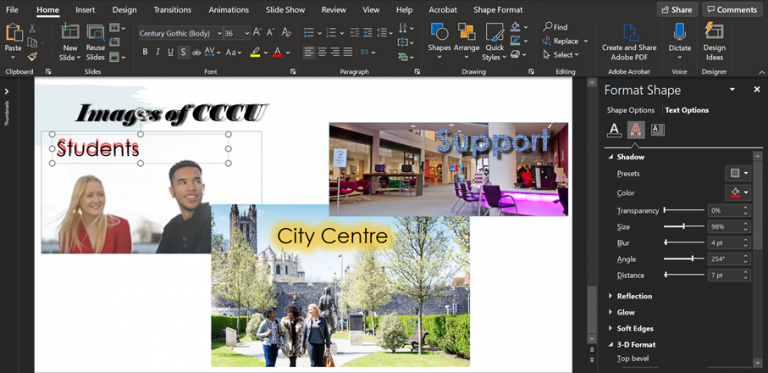Select Textbox icon in Format Shape
The width and height of the screenshot is (768, 373).
657,130
